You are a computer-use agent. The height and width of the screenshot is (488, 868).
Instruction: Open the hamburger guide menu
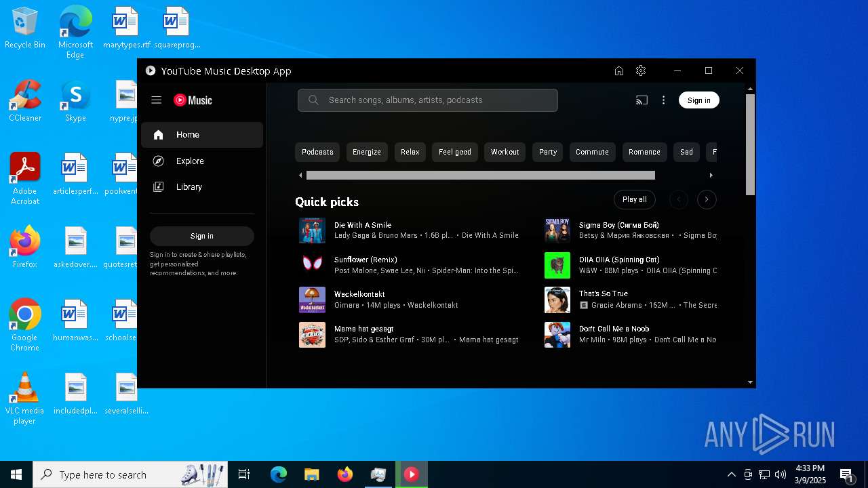156,100
